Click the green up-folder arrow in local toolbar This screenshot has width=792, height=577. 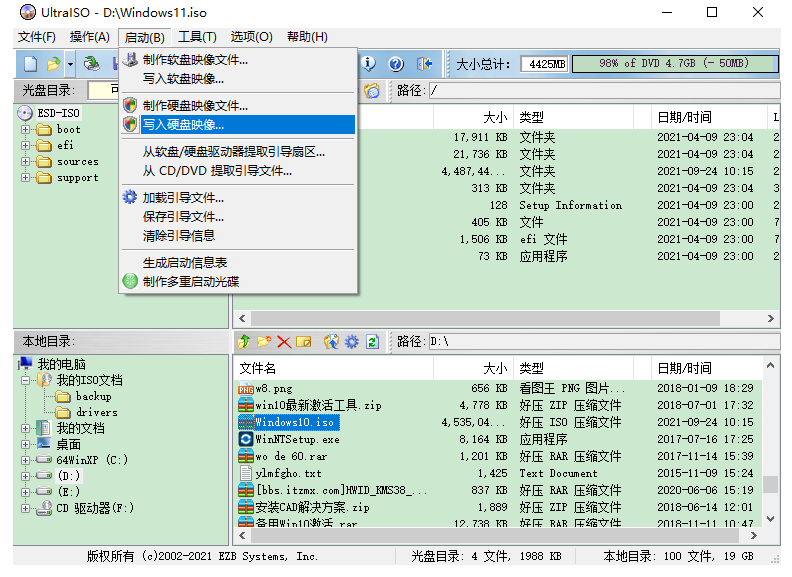(245, 342)
